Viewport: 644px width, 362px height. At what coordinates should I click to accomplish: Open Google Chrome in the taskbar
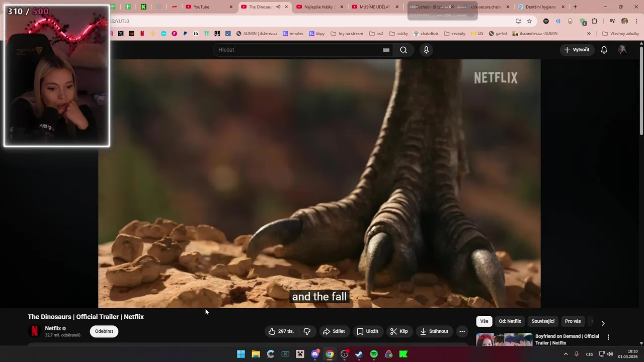point(330,354)
